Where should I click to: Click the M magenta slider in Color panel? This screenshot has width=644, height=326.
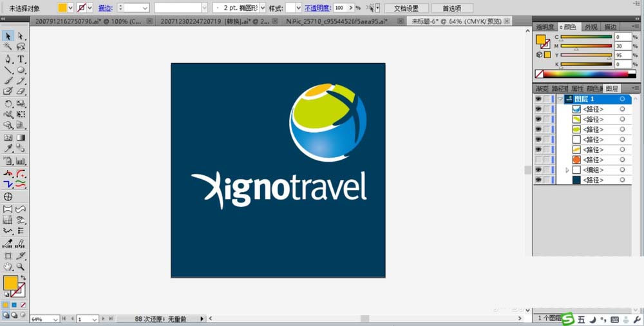(586, 46)
